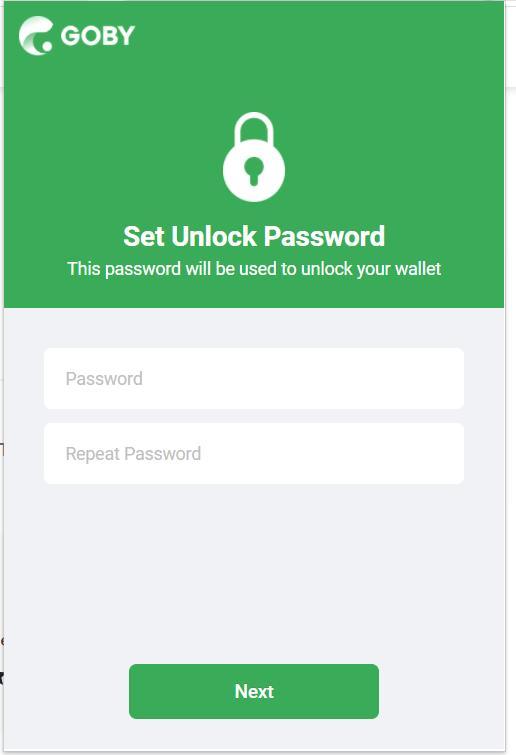Screen dimensions: 516x755
Task: Click the green header beside the GOBY logo
Action: pyautogui.click(x=318, y=36)
